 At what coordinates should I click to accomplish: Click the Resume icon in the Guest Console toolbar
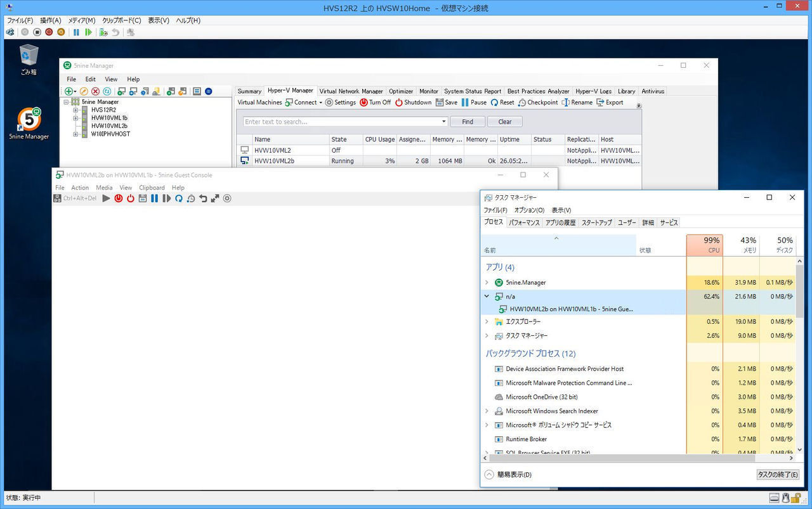(x=167, y=198)
